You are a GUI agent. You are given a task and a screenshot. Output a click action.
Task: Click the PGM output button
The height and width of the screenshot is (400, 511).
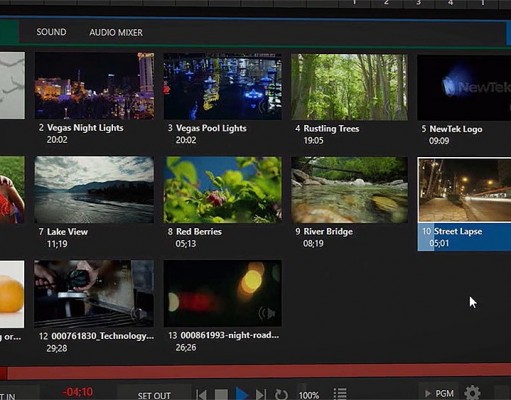[x=439, y=394]
